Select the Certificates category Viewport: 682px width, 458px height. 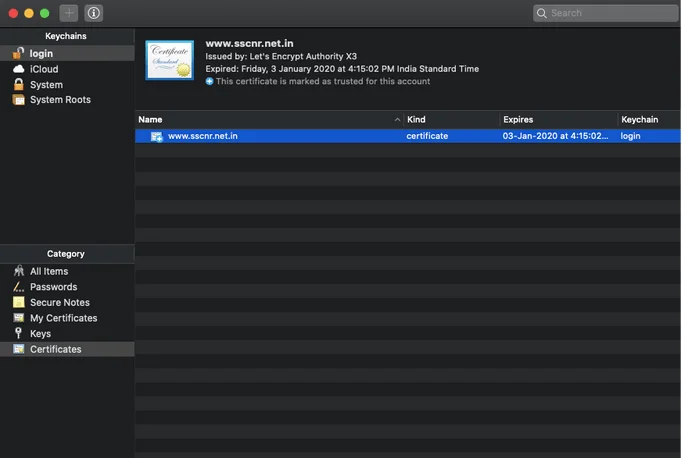pos(56,349)
